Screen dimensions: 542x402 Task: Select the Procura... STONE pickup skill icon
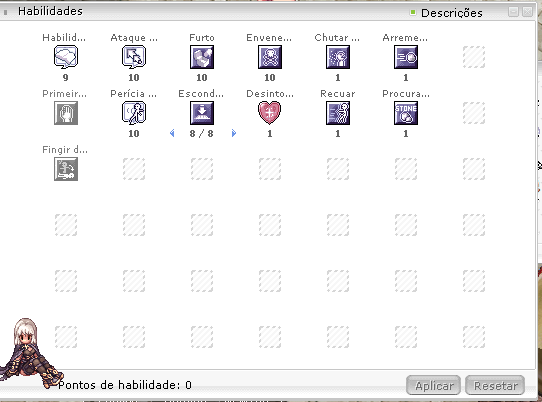pos(406,113)
